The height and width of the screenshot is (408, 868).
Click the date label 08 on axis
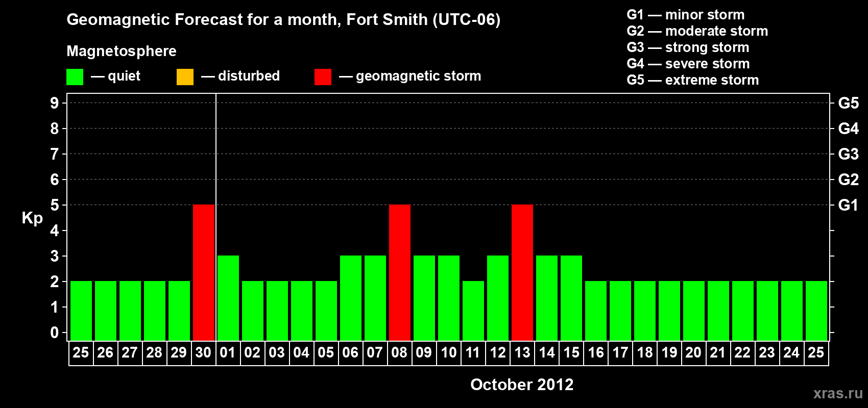pos(399,352)
